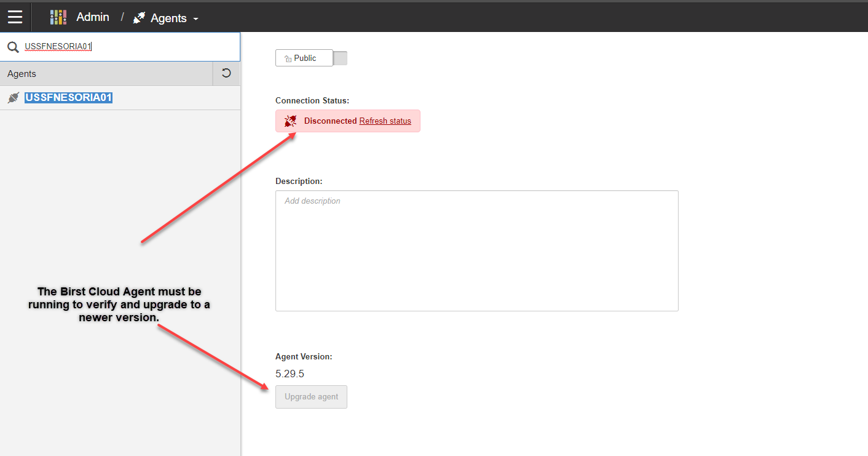This screenshot has width=868, height=456.
Task: Click the Refresh status link
Action: 385,121
